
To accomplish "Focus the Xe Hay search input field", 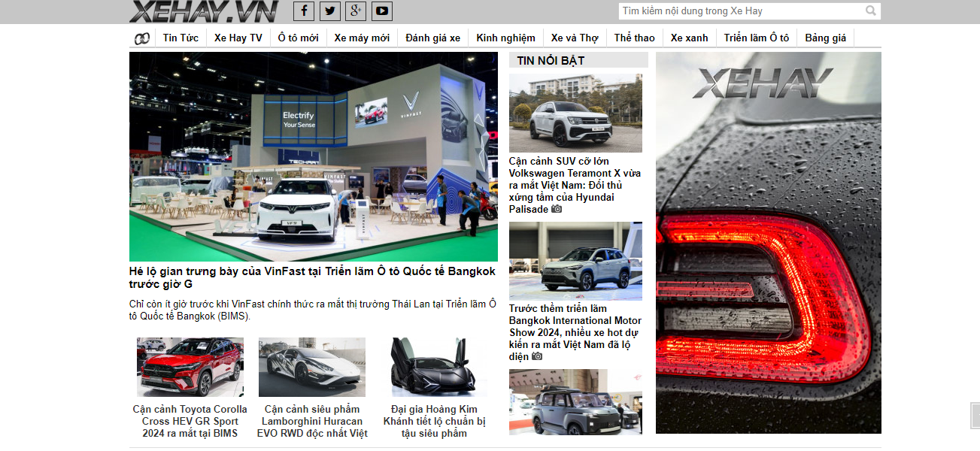I will tap(741, 11).
